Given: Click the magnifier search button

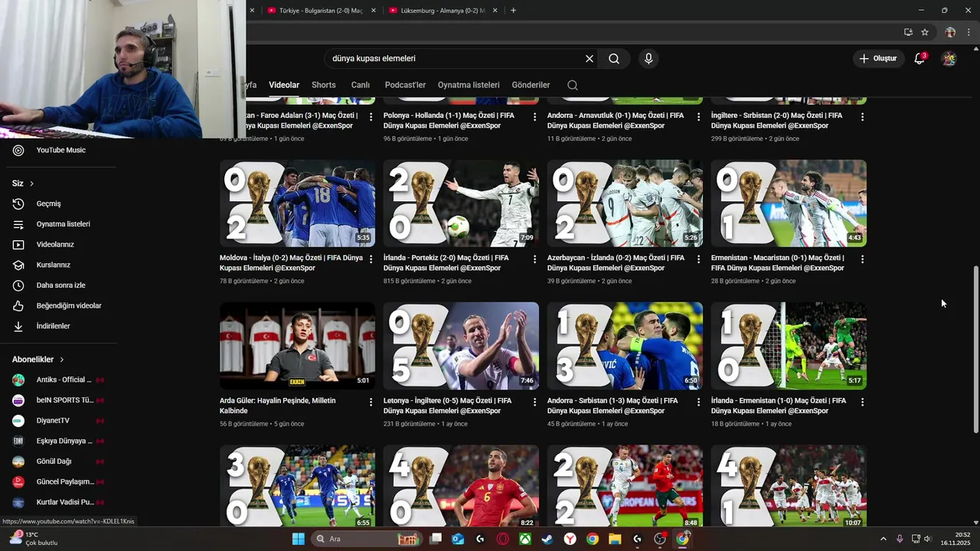Looking at the screenshot, I should (x=614, y=58).
